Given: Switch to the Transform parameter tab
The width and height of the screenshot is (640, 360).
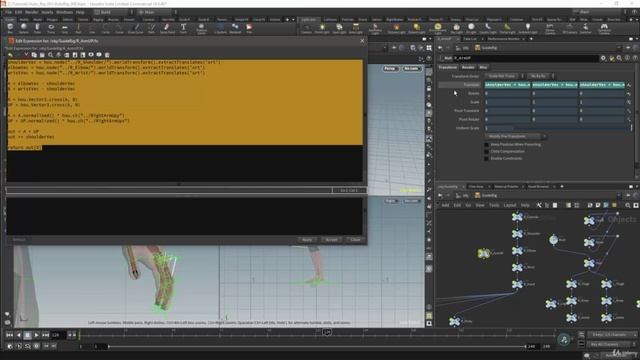Looking at the screenshot, I should (x=448, y=67).
